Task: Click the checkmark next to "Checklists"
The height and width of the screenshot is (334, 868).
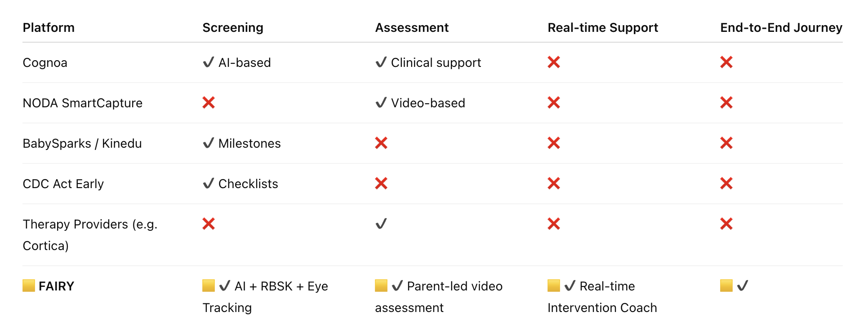Action: (208, 184)
